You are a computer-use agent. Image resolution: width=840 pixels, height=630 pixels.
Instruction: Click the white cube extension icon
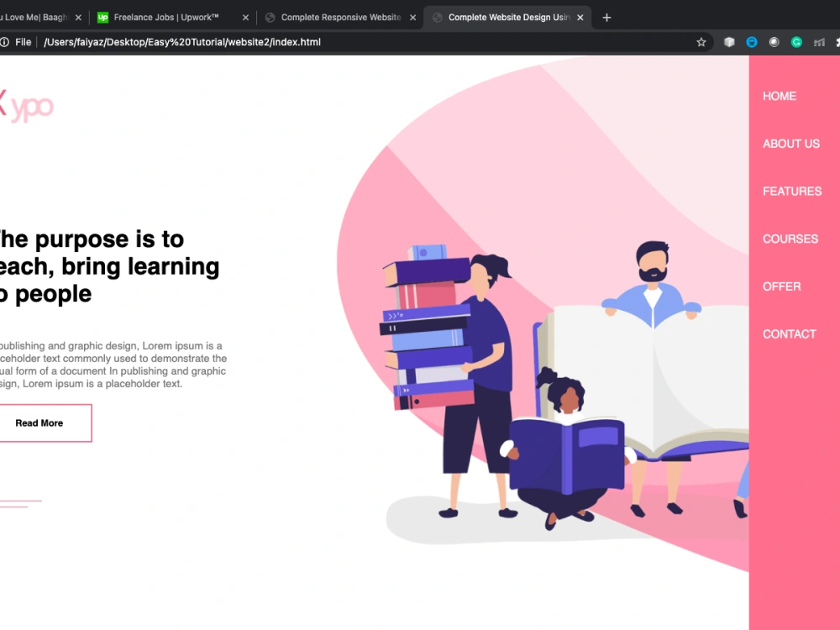728,42
